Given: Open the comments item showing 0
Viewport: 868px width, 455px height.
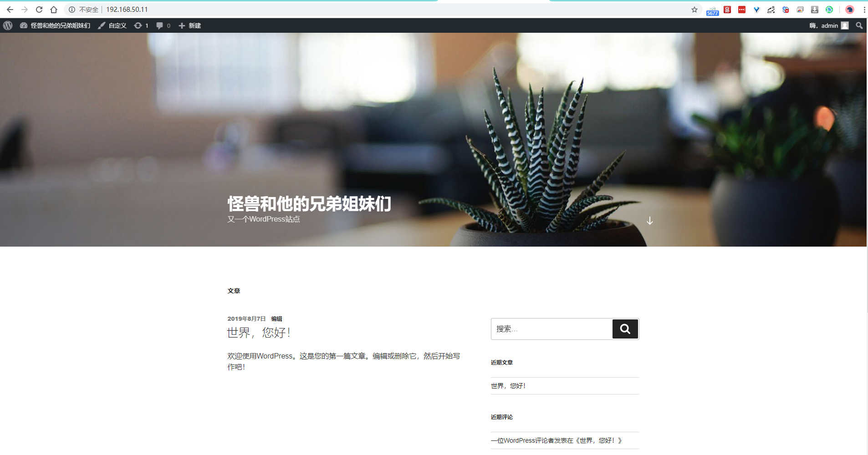Looking at the screenshot, I should (163, 25).
